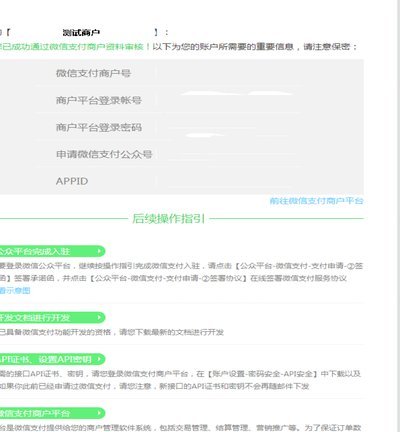Click the 开发文档进行开发 green button

[52, 317]
